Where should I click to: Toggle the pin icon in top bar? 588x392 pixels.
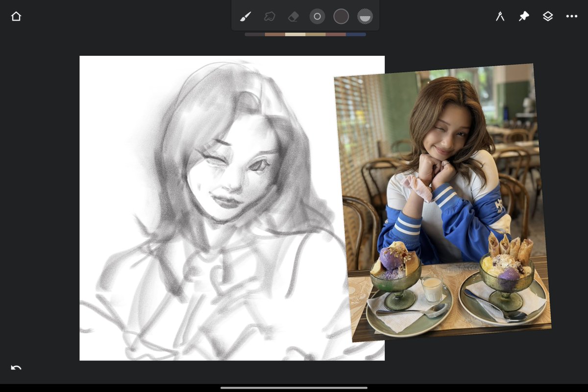[524, 17]
